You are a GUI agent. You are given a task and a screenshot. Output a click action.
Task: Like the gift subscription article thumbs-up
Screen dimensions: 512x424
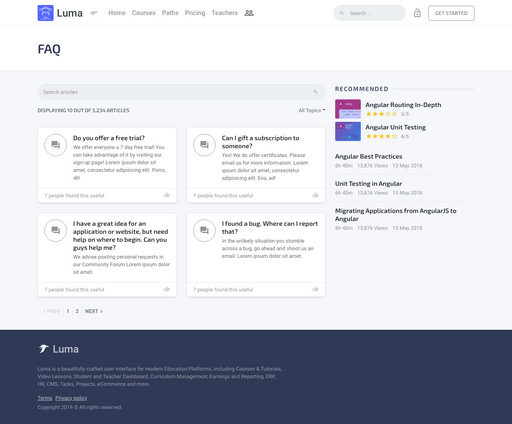[315, 195]
